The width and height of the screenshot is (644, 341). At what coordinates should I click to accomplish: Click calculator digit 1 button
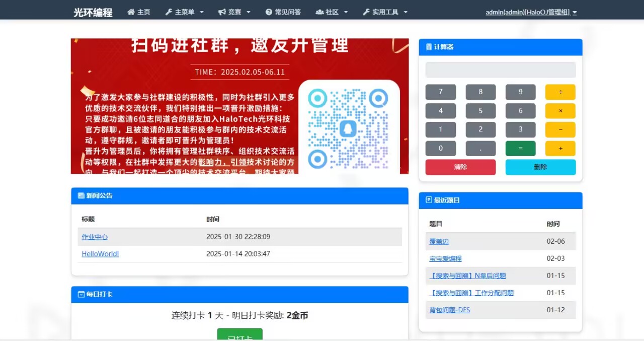click(441, 129)
